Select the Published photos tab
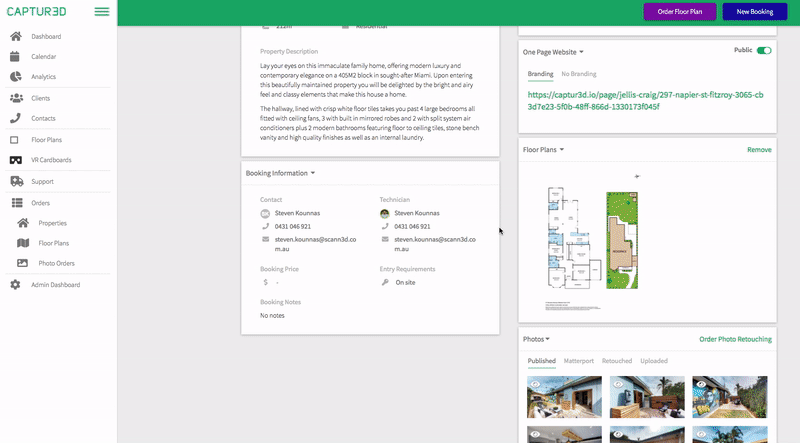 [x=541, y=361]
